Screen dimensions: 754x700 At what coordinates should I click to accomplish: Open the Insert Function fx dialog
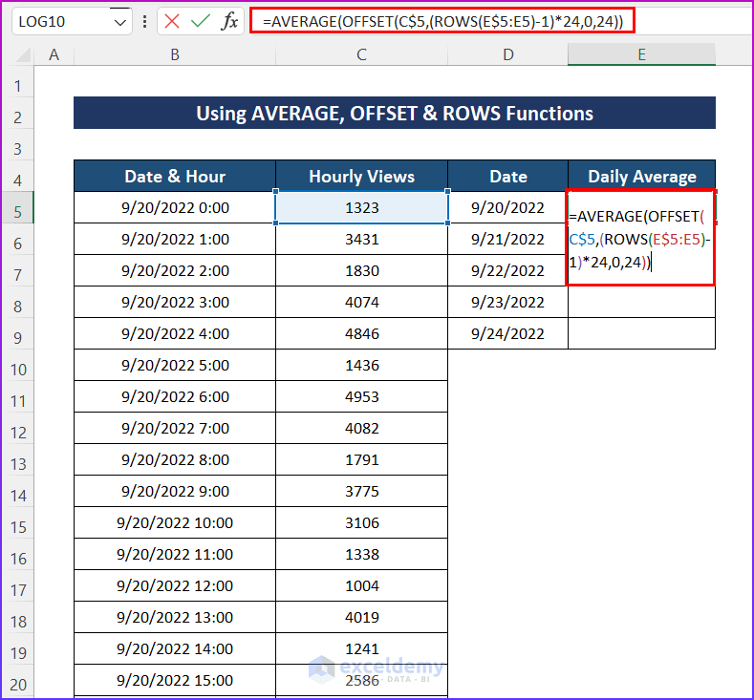tap(230, 21)
